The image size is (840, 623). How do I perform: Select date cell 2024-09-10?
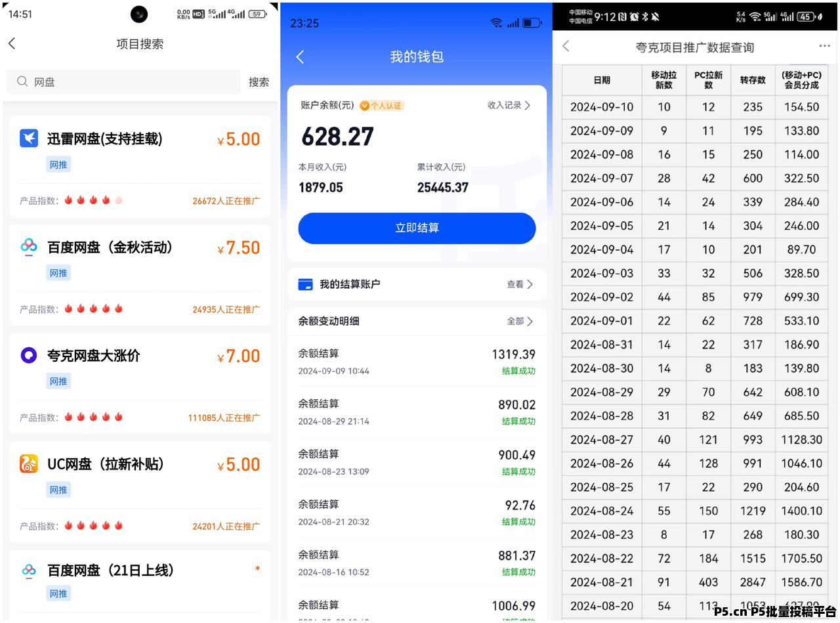[602, 107]
